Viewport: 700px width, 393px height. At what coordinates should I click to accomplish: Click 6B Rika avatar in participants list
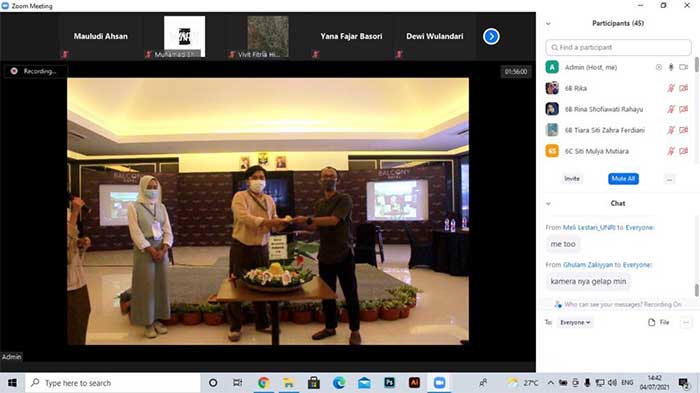click(x=552, y=88)
